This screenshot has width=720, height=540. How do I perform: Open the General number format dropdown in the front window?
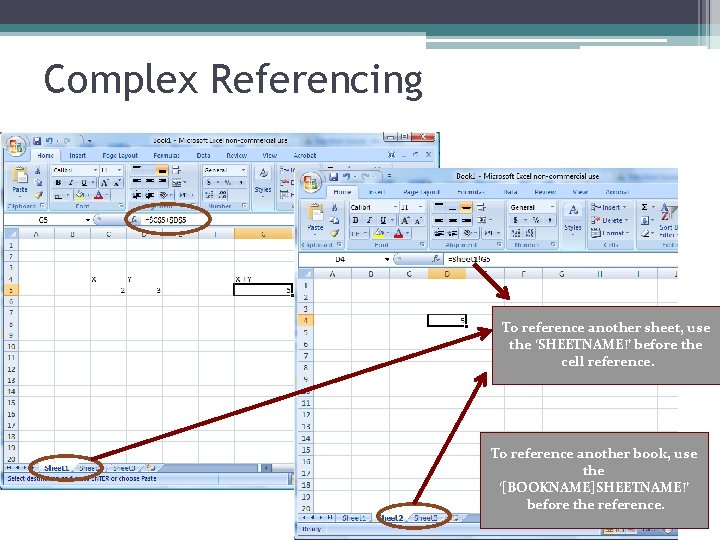552,207
